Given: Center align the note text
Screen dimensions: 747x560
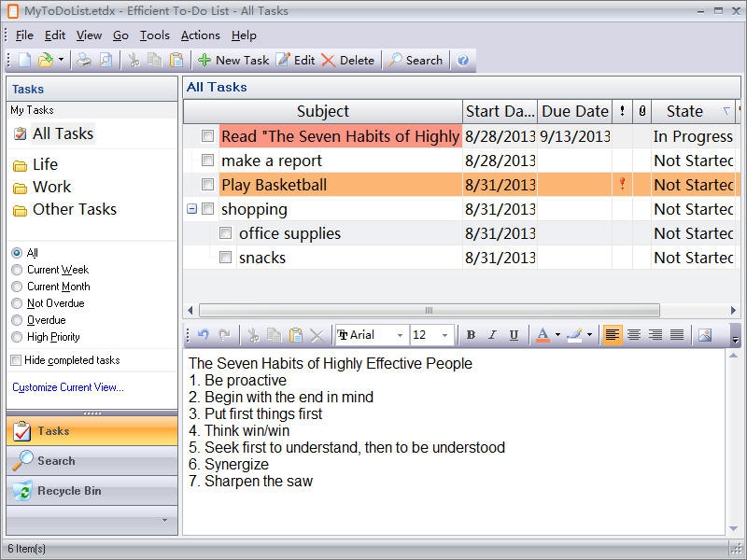Looking at the screenshot, I should point(634,335).
